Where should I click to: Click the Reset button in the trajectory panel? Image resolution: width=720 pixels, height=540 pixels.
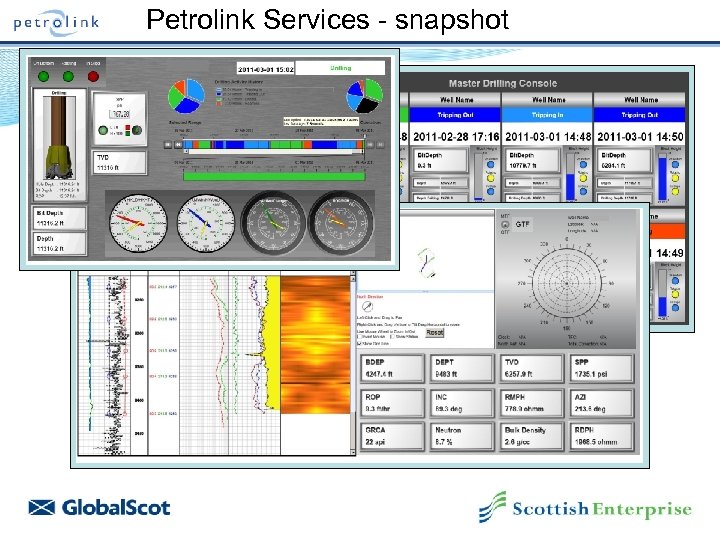[434, 332]
